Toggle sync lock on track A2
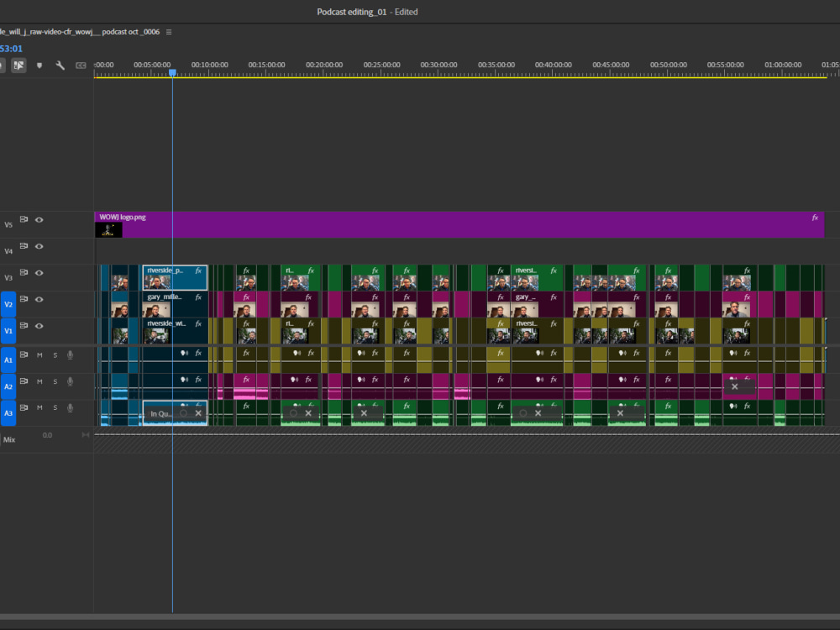Image resolution: width=840 pixels, height=630 pixels. pyautogui.click(x=24, y=381)
